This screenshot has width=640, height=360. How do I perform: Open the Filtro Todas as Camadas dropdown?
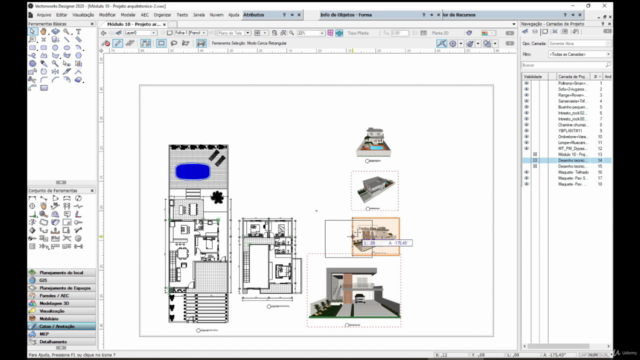[x=579, y=54]
